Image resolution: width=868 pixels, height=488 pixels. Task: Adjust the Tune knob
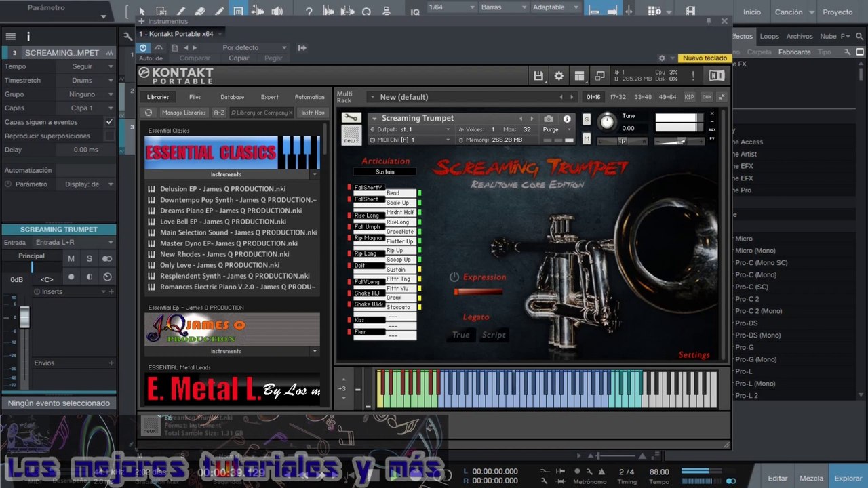(x=607, y=122)
